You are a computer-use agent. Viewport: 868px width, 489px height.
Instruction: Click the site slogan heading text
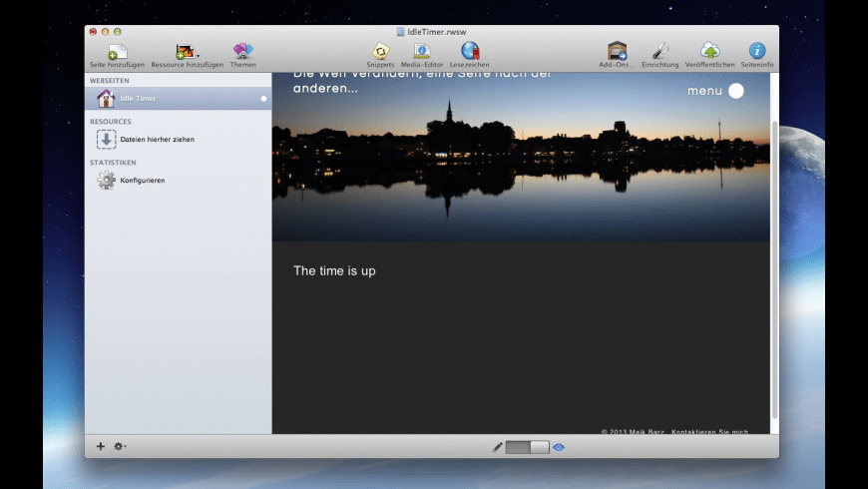pyautogui.click(x=422, y=82)
